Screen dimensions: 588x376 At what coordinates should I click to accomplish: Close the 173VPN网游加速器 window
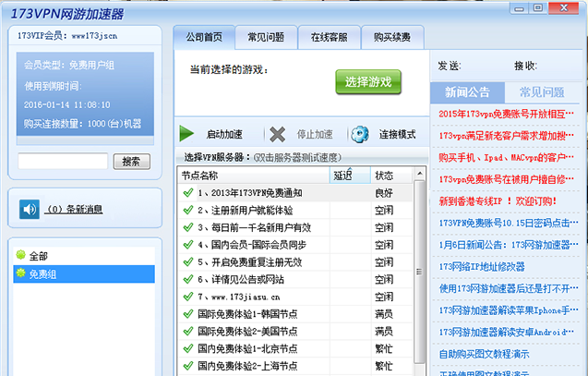click(x=563, y=8)
